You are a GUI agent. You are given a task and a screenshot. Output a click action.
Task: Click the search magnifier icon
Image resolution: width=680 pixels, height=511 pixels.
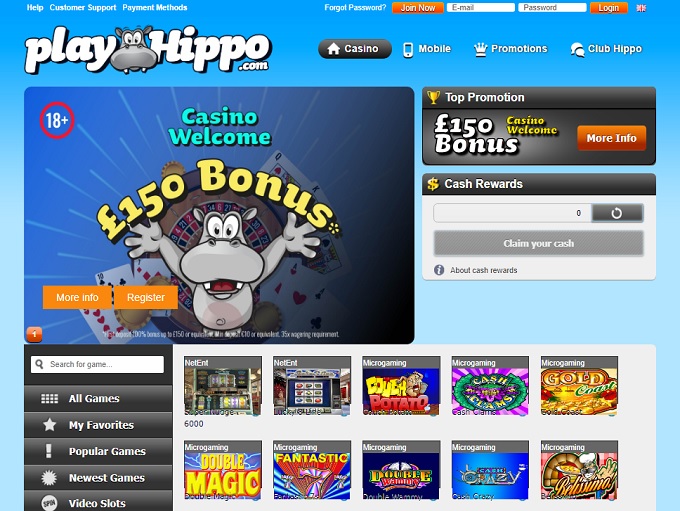pyautogui.click(x=39, y=364)
